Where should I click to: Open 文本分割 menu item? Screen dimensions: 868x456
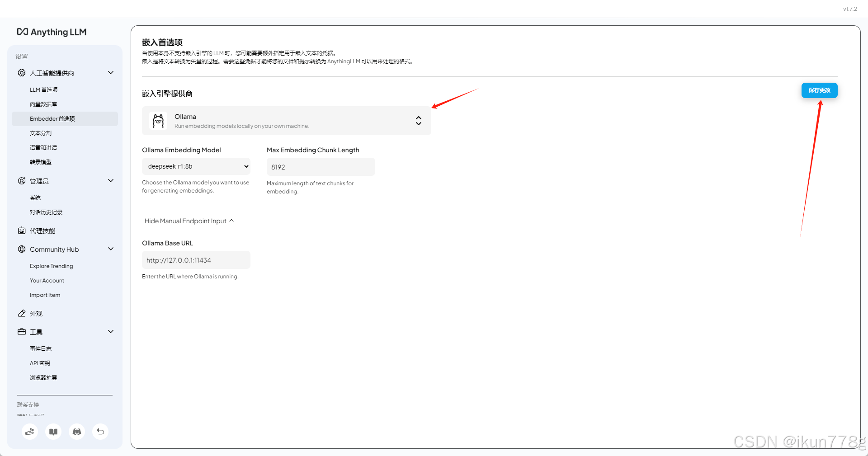[41, 133]
